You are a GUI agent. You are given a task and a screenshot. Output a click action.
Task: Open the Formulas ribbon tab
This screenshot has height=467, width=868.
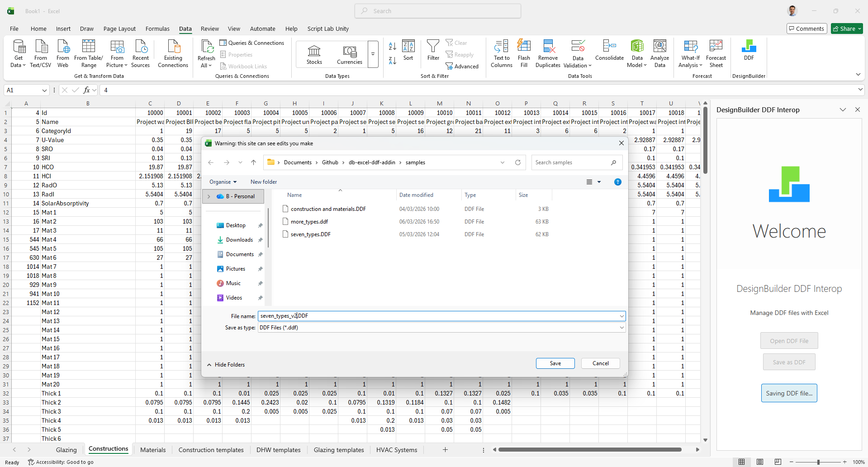pos(157,29)
